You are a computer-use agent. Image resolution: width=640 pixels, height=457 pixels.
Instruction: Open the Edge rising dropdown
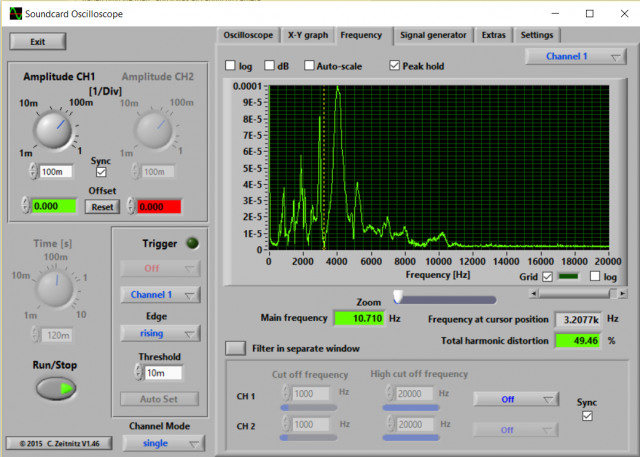coord(160,333)
